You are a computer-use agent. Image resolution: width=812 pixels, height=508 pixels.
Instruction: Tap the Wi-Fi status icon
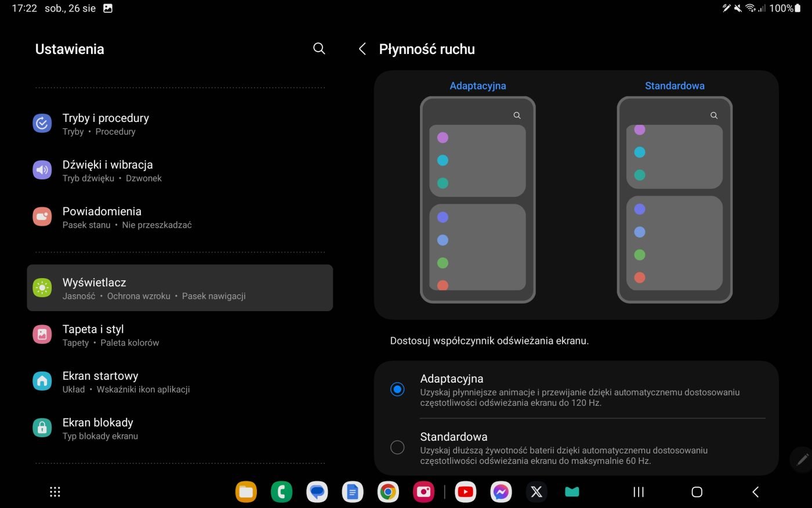point(751,8)
